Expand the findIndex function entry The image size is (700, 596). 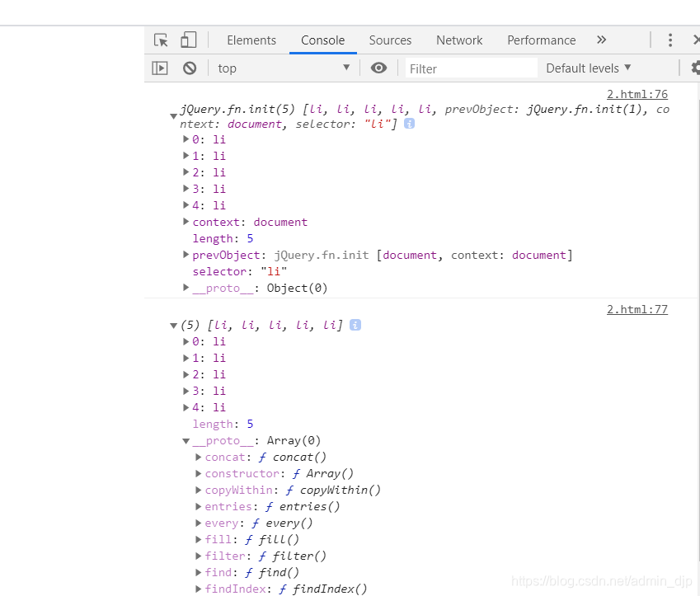click(198, 589)
